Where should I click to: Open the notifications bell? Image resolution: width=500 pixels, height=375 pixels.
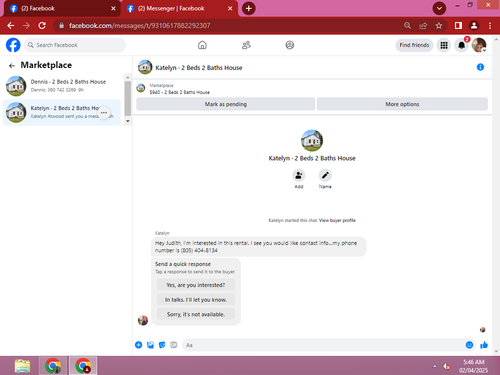461,45
